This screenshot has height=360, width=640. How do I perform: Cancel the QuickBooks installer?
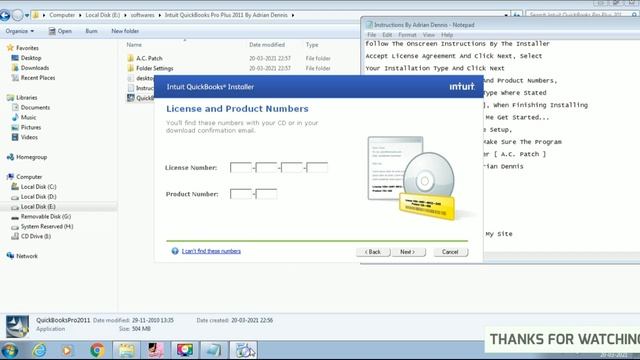pyautogui.click(x=450, y=252)
